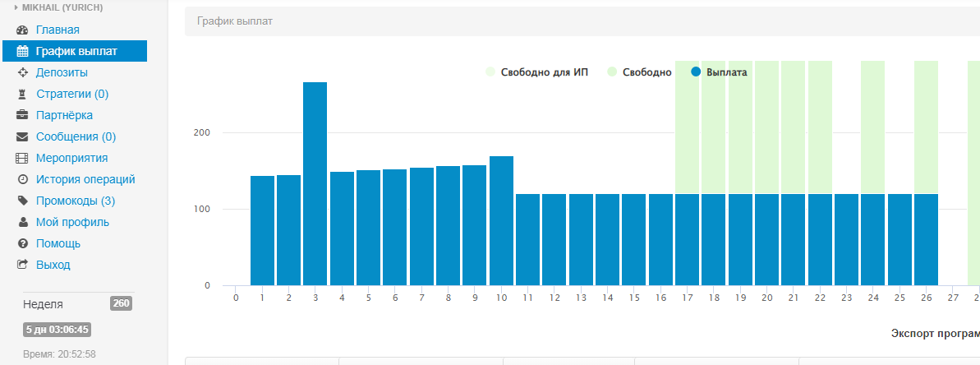
Task: Click the clock icon beside История операций
Action: (23, 180)
